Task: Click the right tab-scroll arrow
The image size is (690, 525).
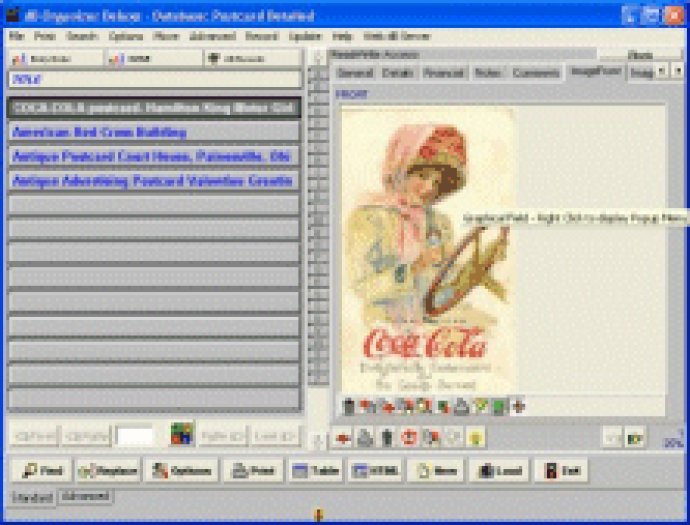Action: tap(678, 71)
